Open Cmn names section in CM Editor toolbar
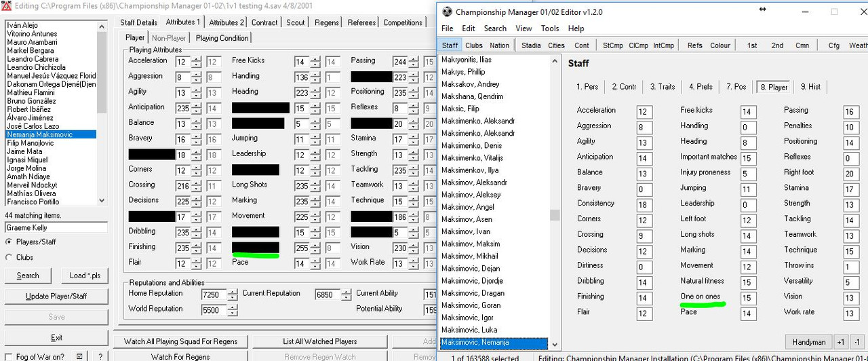The image size is (868, 361). coord(802,45)
